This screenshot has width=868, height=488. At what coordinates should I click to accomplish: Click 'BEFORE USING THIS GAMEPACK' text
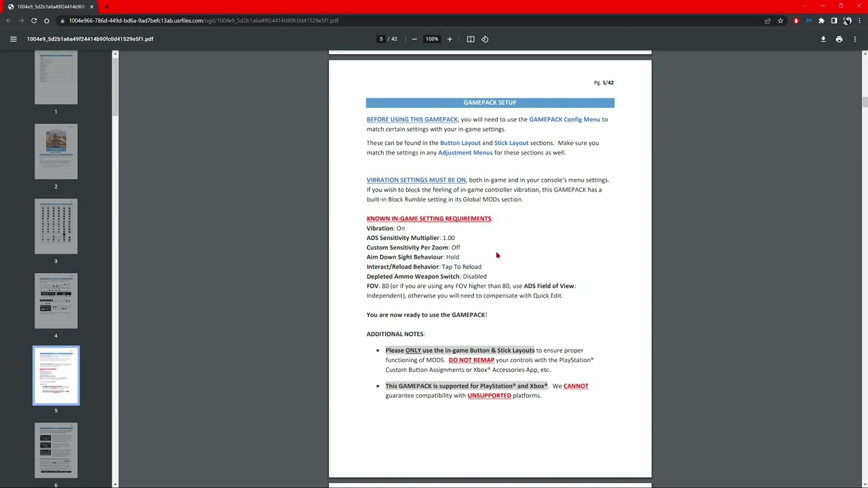(x=412, y=119)
